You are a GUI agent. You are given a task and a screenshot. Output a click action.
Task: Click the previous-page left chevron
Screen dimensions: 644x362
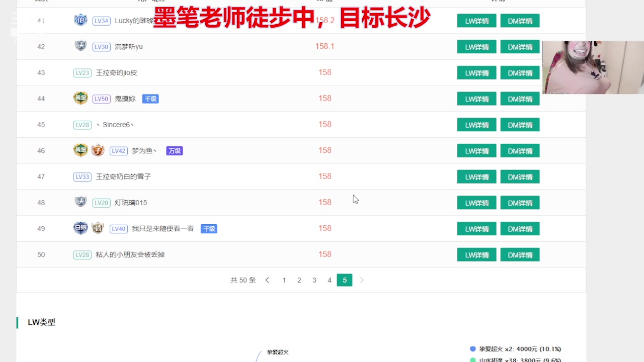click(x=267, y=280)
